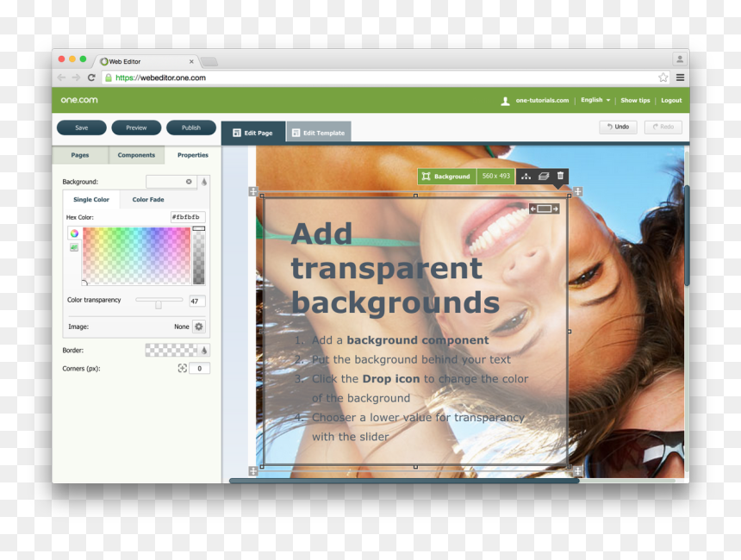Switch to the Properties tab
The image size is (741, 560).
pyautogui.click(x=193, y=155)
